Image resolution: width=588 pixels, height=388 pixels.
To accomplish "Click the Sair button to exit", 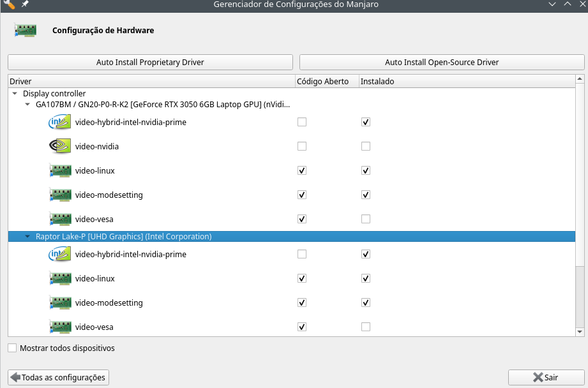I will pos(546,378).
